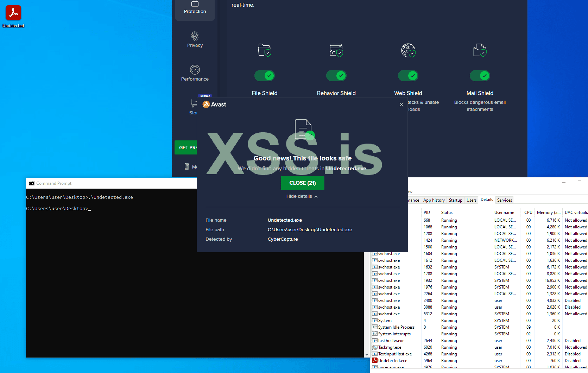Viewport: 588px width, 373px height.
Task: Click Command Prompt scrollbar down arrow
Action: pyautogui.click(x=367, y=355)
